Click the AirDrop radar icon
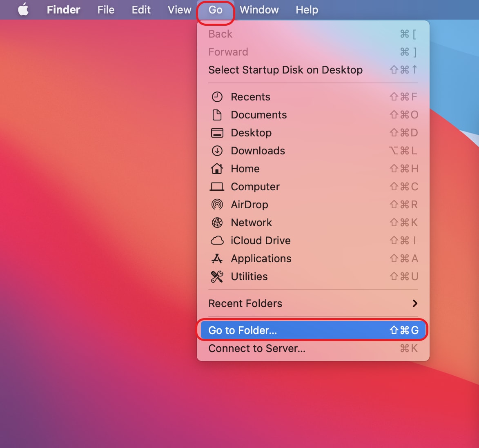479x448 pixels. (x=217, y=205)
